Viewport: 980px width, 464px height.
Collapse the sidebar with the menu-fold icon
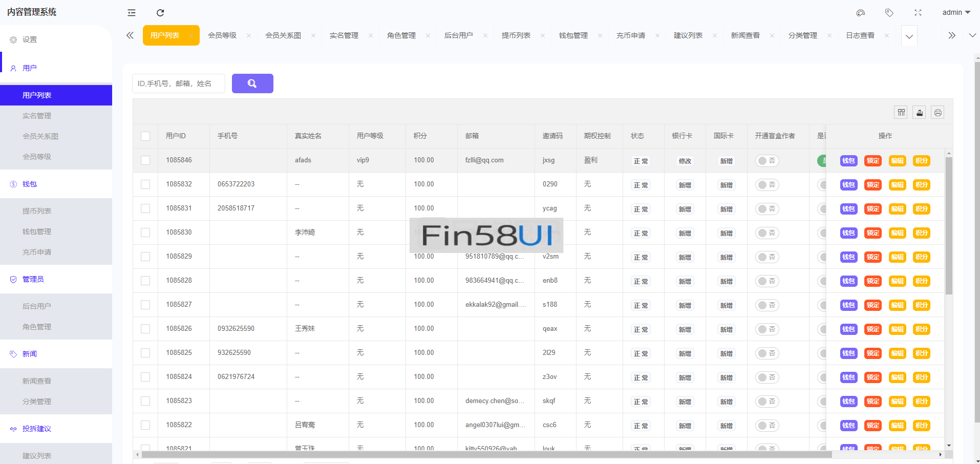pos(132,13)
